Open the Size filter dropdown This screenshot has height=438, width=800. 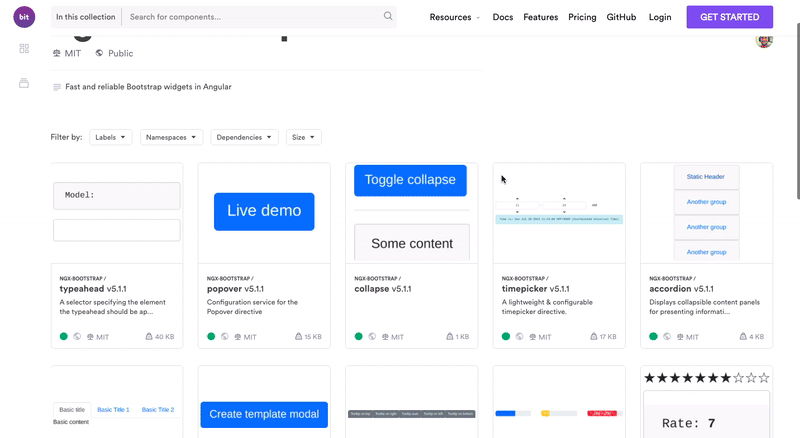click(x=304, y=137)
